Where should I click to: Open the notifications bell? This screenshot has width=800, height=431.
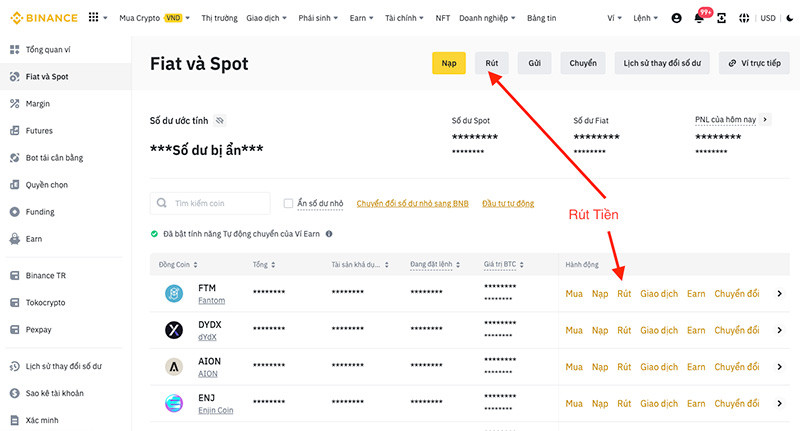coord(699,18)
